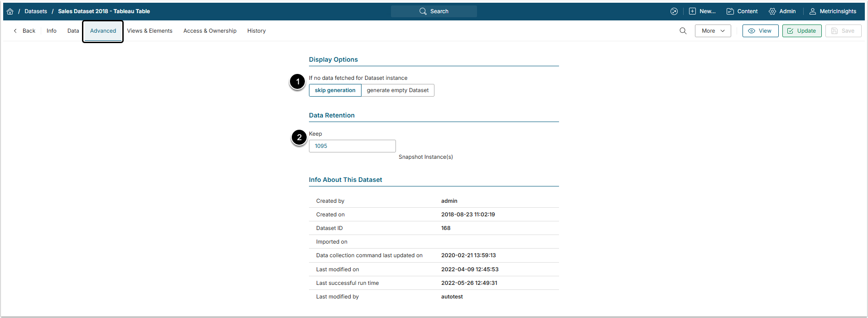Click the New... plus icon
868x318 pixels.
[692, 11]
